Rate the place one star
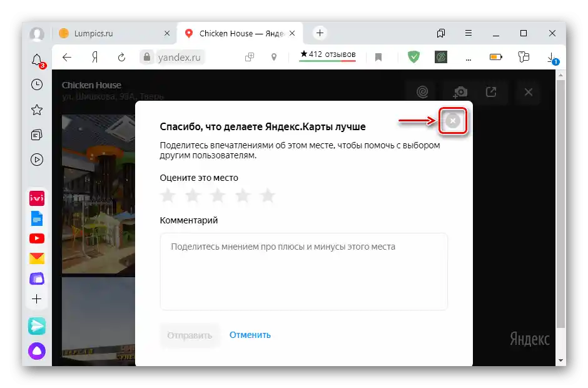 (x=168, y=195)
